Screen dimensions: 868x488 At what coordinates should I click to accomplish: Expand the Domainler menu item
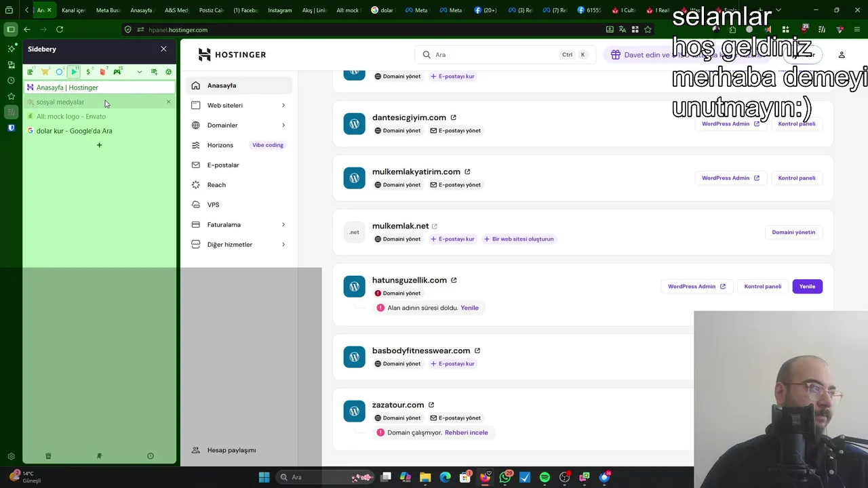(239, 125)
